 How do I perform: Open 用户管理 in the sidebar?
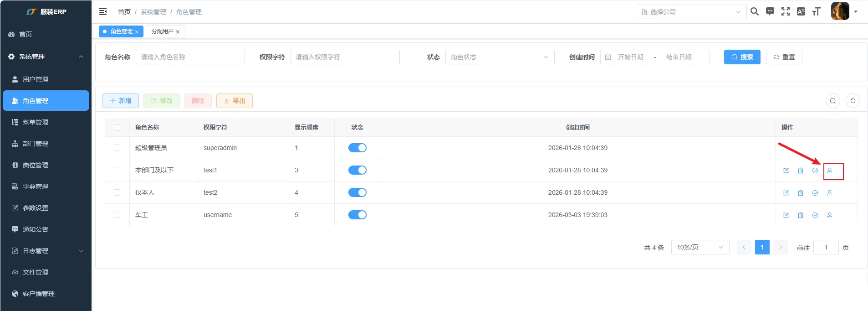pyautogui.click(x=36, y=79)
